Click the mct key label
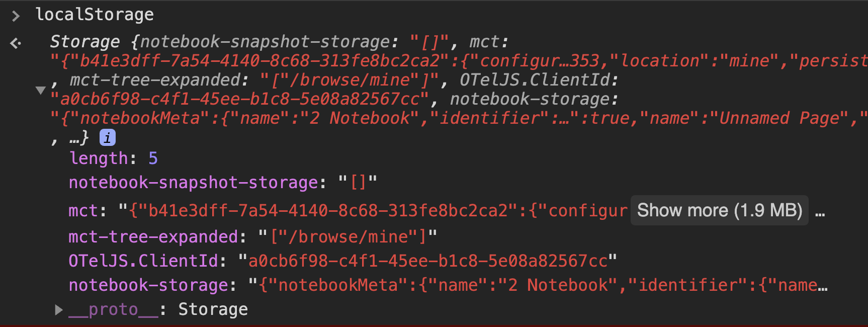Viewport: 868px width, 327px height. coord(82,211)
